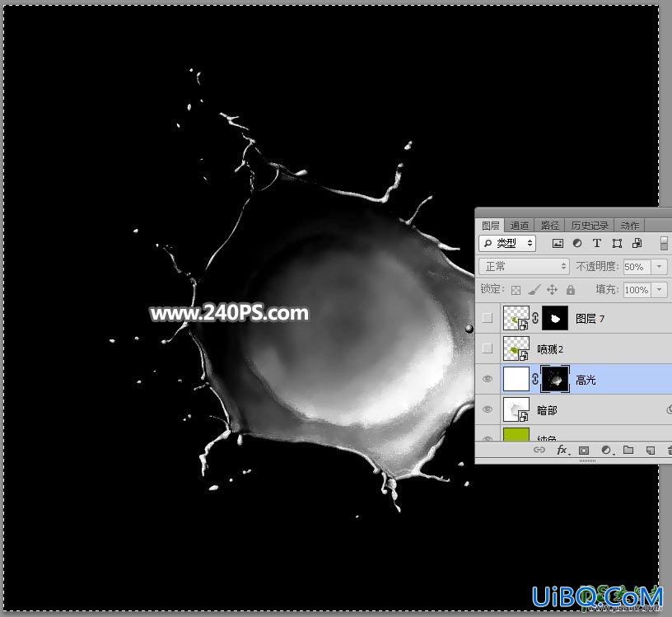
Task: Select 喷溅 2 layer thumbnail
Action: 516,348
